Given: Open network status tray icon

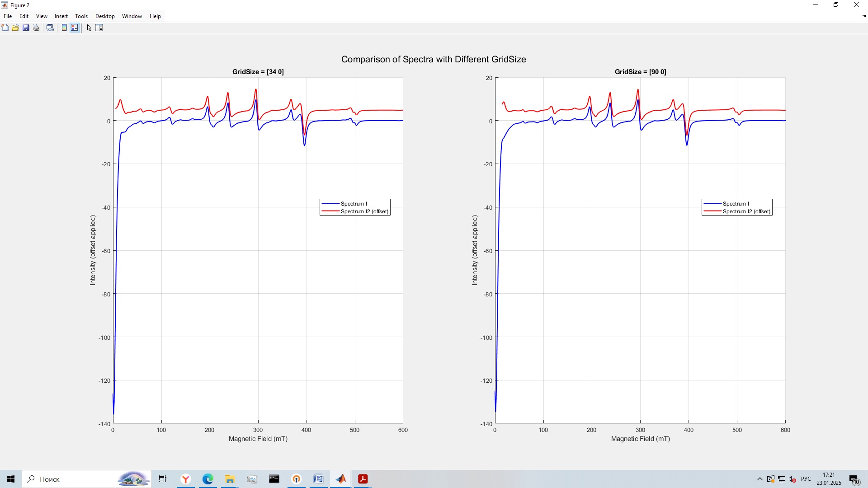Looking at the screenshot, I should (x=782, y=479).
